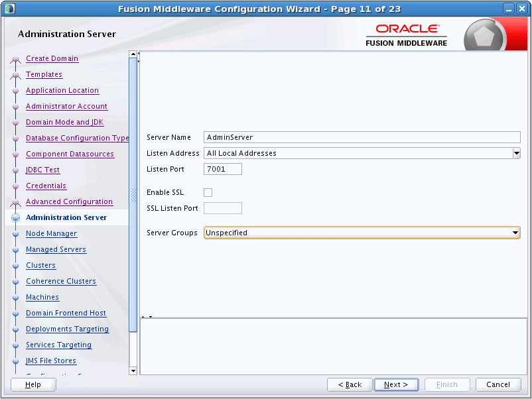This screenshot has width=532, height=399.
Task: Click the Services Targeting step bullet
Action: tap(15, 345)
